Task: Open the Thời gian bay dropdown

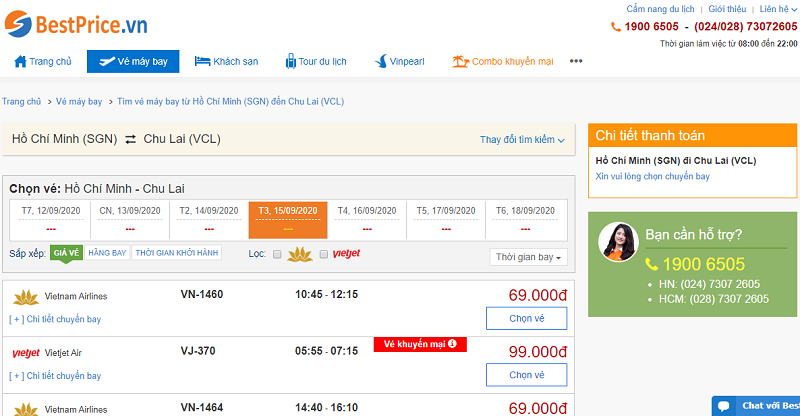Action: click(x=528, y=257)
